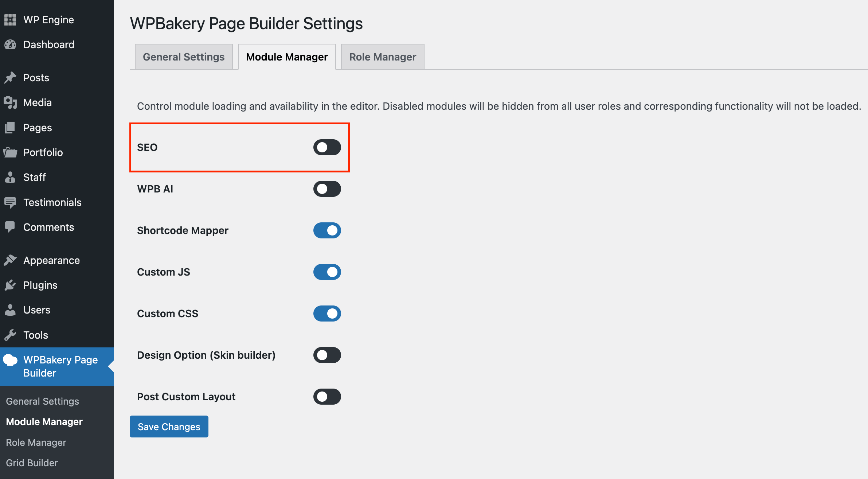
Task: Open the Plugins menu
Action: [x=57, y=285]
